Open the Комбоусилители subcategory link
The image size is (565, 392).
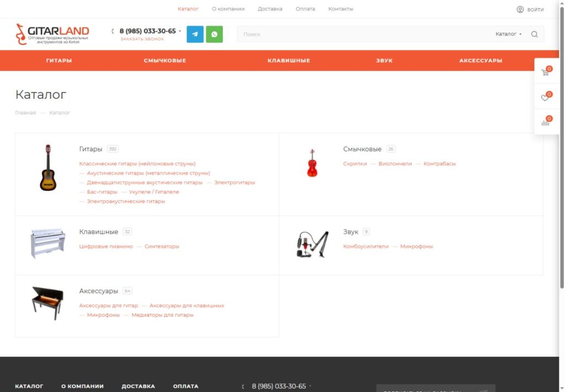(x=366, y=246)
